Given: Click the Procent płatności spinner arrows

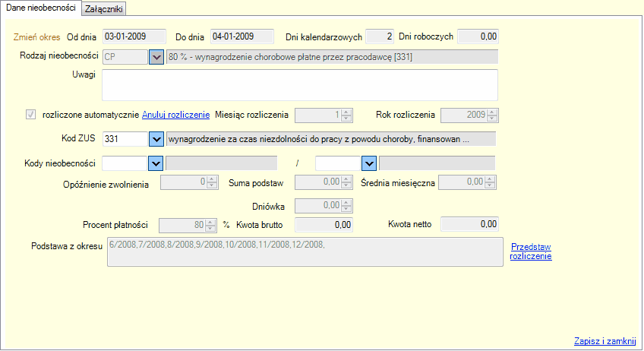Looking at the screenshot, I should click(213, 225).
